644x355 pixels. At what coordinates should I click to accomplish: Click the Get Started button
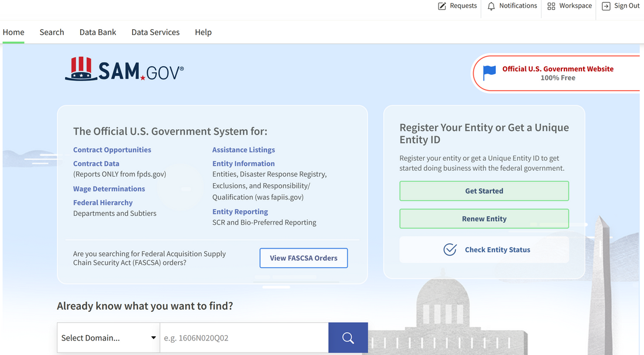(484, 191)
